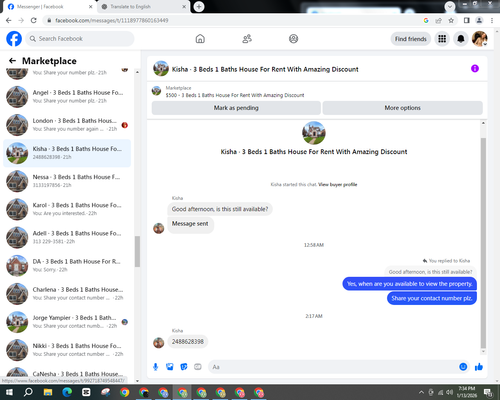The image size is (500, 400).
Task: Click the address bar URL
Action: pyautogui.click(x=112, y=20)
